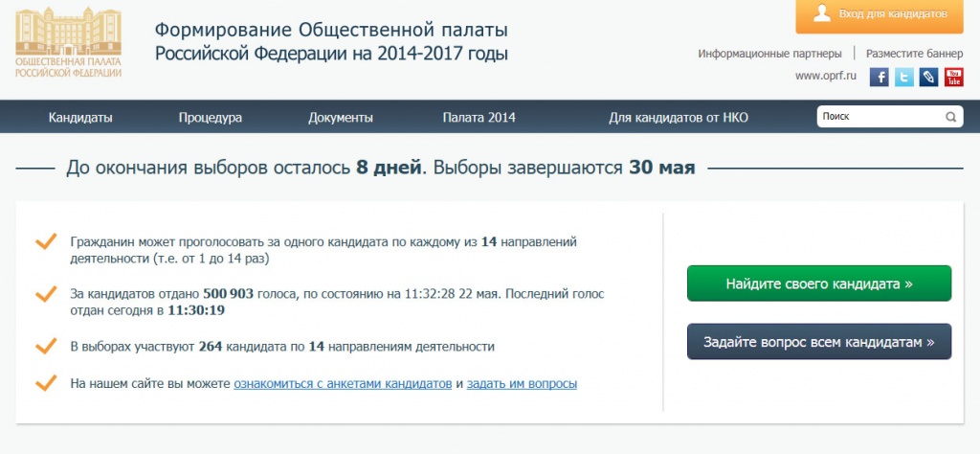Open the Twitter social icon
The width and height of the screenshot is (980, 454).
pos(903,77)
